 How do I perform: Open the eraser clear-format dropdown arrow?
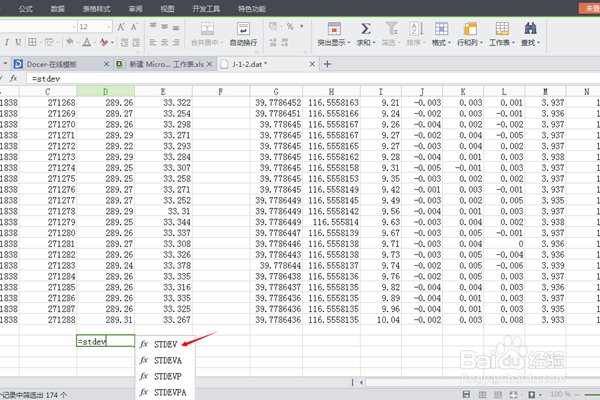[x=112, y=42]
